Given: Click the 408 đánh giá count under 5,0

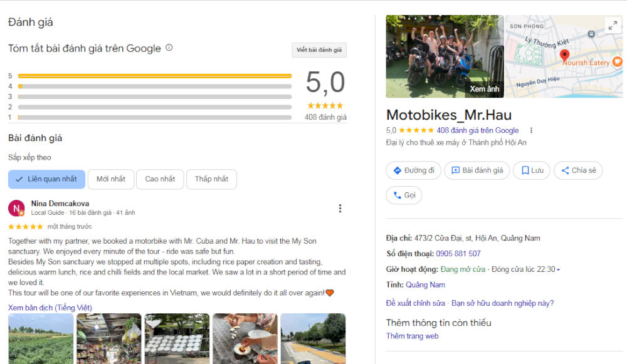Looking at the screenshot, I should click(x=325, y=117).
